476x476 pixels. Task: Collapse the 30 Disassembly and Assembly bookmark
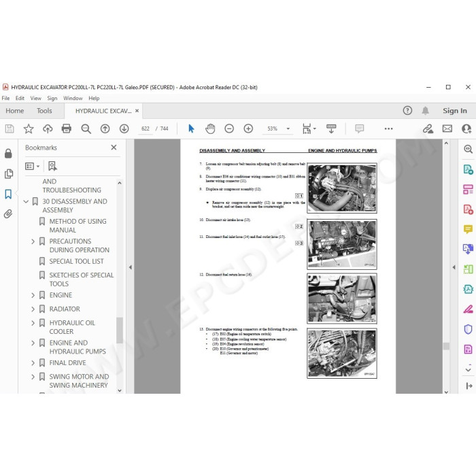26,201
